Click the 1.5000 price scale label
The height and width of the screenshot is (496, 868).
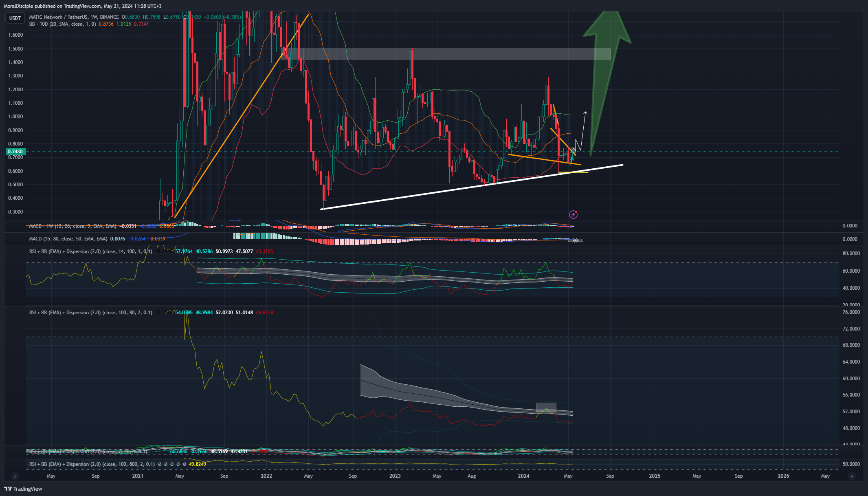[x=15, y=49]
